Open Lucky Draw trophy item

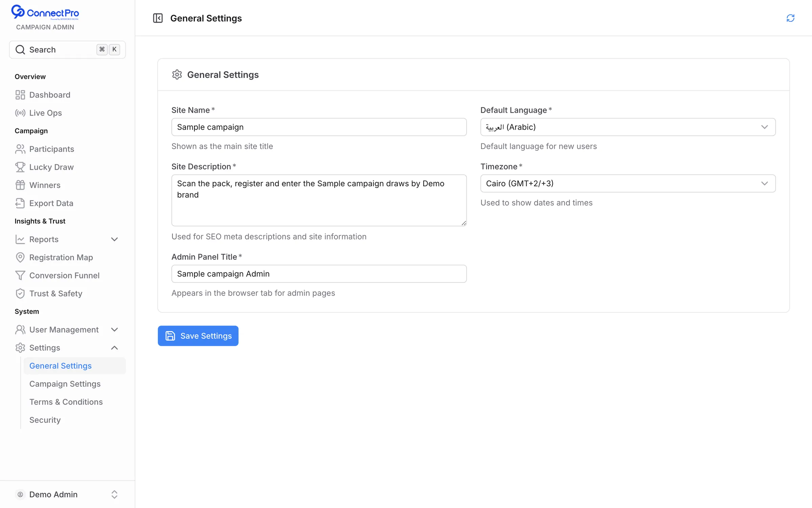click(x=67, y=167)
